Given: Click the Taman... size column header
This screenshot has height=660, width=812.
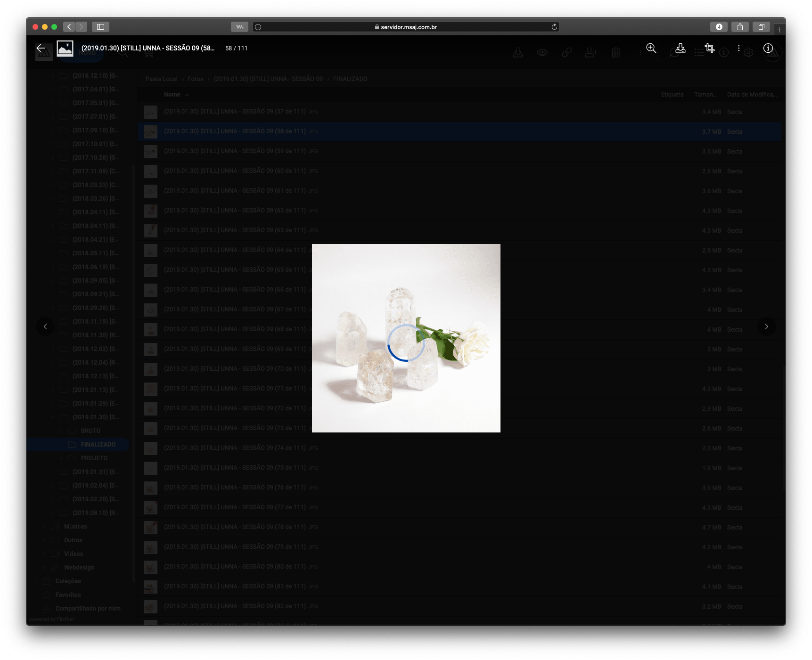Looking at the screenshot, I should coord(705,95).
